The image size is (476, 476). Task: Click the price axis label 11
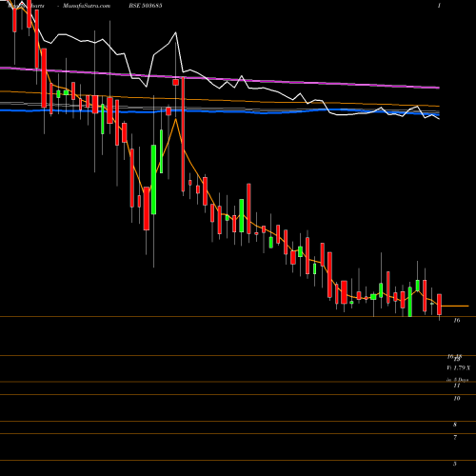click(457, 386)
